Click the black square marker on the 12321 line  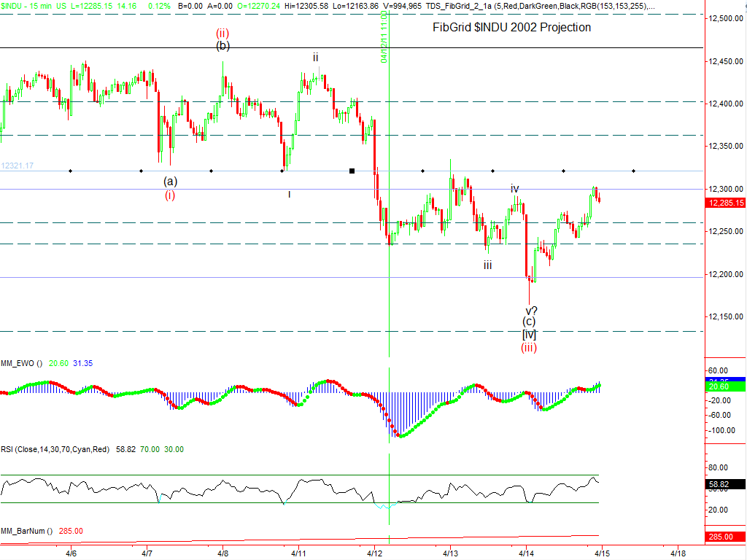point(352,171)
